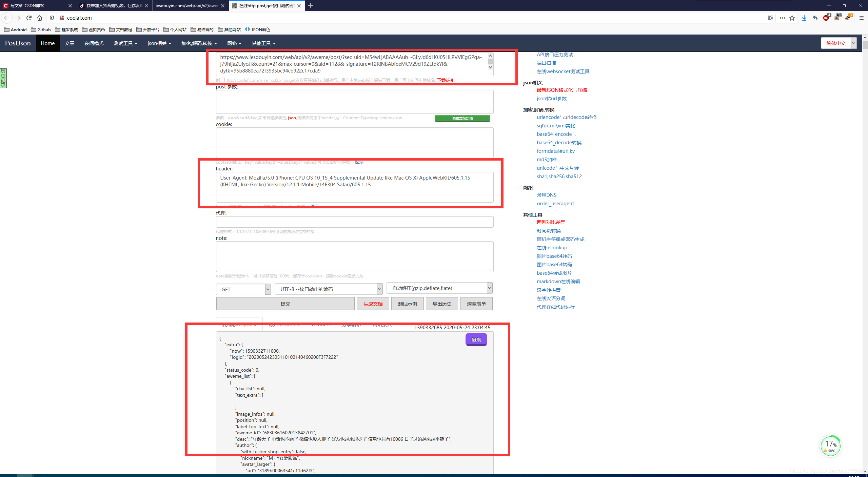Toggle the green 隐藏高级功能 button
The height and width of the screenshot is (477, 868).
(462, 118)
